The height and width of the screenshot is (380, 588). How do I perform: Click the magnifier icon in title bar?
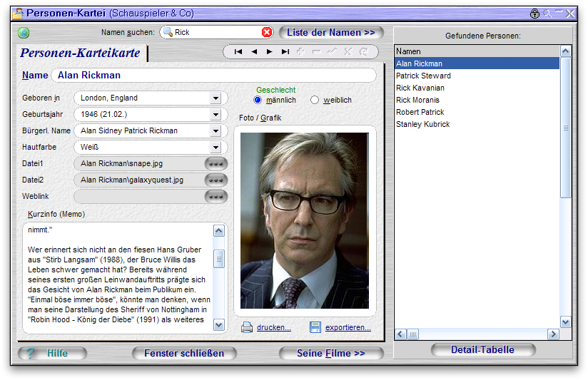[547, 14]
